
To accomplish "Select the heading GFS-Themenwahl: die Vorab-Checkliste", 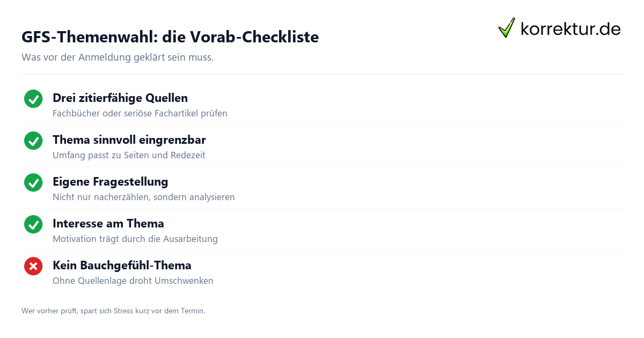I will click(x=170, y=37).
